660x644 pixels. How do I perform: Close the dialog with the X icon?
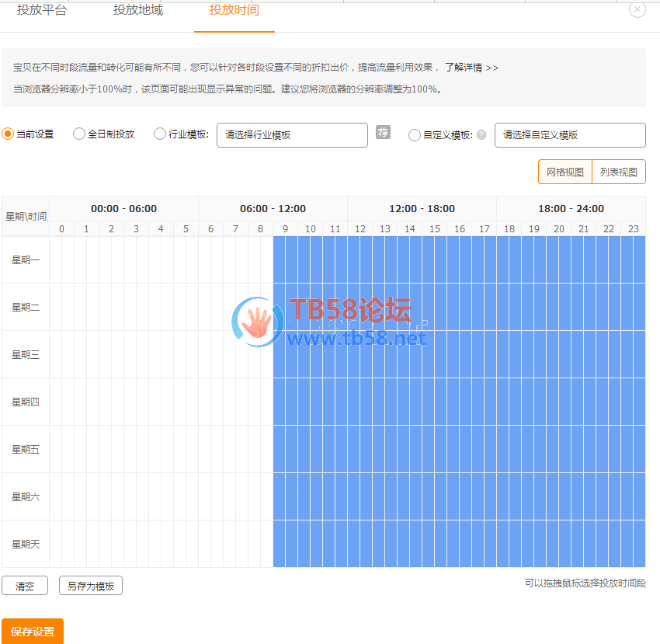pos(637,9)
